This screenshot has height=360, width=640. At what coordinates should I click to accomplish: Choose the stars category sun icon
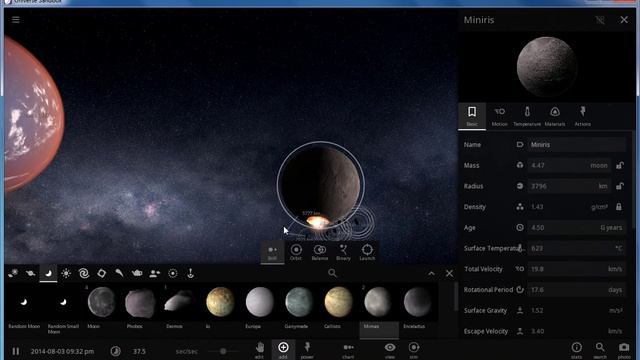pos(66,273)
